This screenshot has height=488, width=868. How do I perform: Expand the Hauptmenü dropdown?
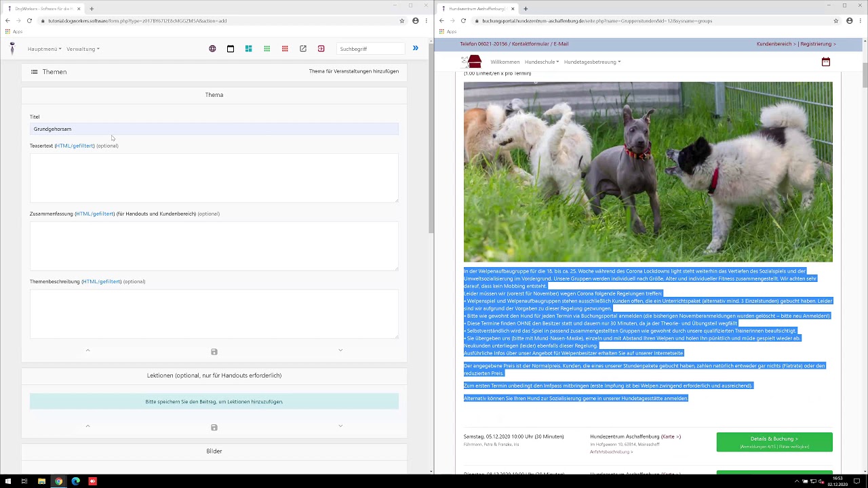(x=45, y=49)
